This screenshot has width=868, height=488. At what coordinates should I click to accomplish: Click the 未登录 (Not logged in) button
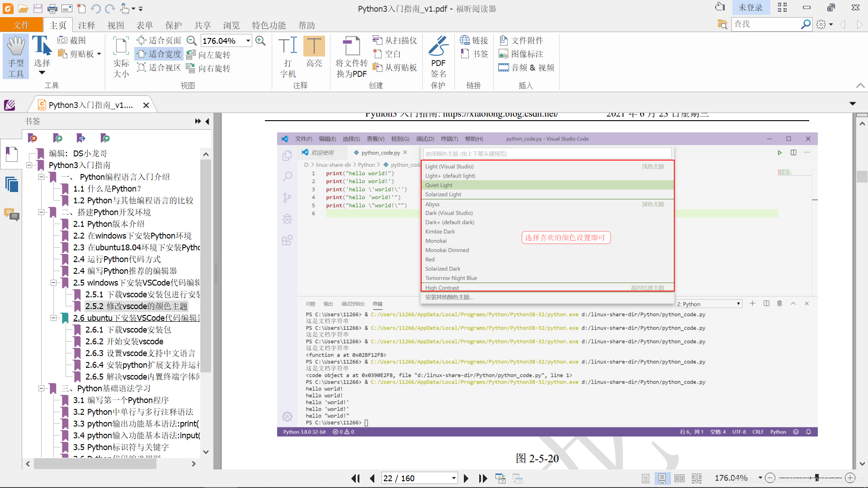point(750,8)
